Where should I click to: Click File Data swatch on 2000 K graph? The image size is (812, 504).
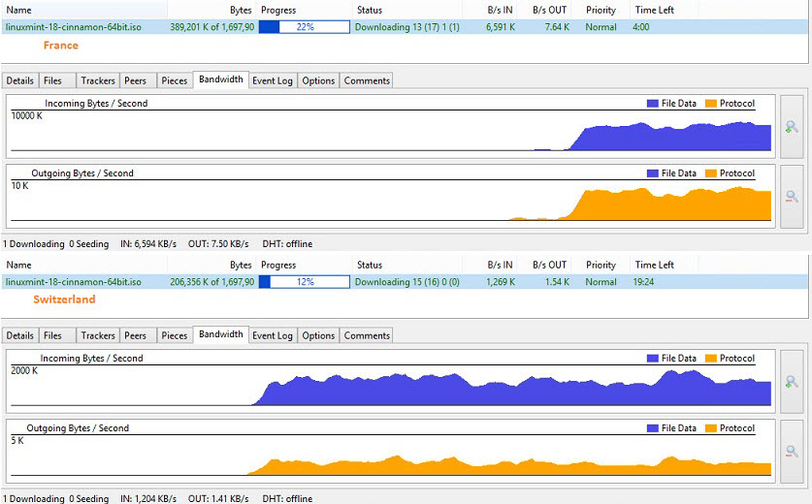pyautogui.click(x=653, y=358)
